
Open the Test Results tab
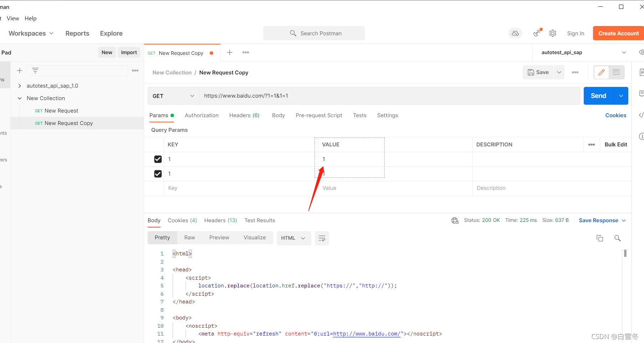coord(260,220)
